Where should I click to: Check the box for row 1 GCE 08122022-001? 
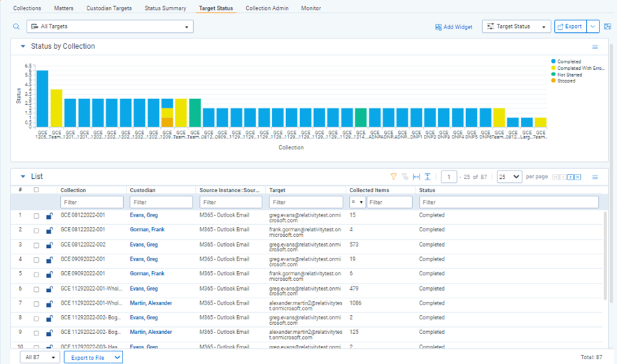(x=36, y=216)
